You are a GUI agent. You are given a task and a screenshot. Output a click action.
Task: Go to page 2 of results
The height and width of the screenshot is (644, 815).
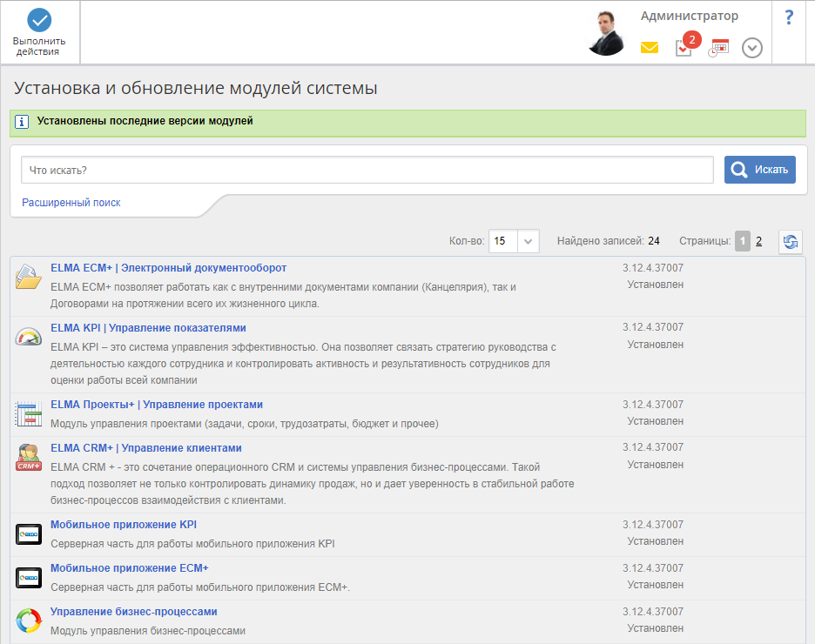coord(759,241)
